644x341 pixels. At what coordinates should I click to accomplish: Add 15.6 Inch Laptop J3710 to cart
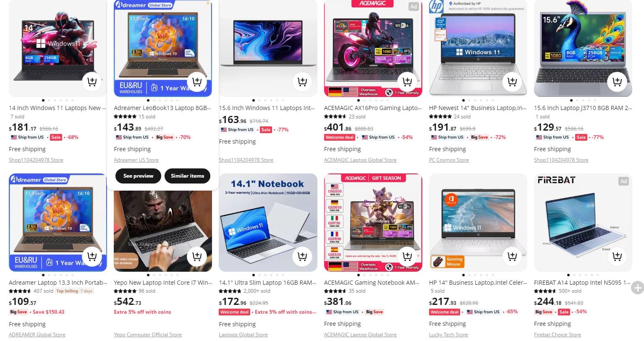(617, 81)
